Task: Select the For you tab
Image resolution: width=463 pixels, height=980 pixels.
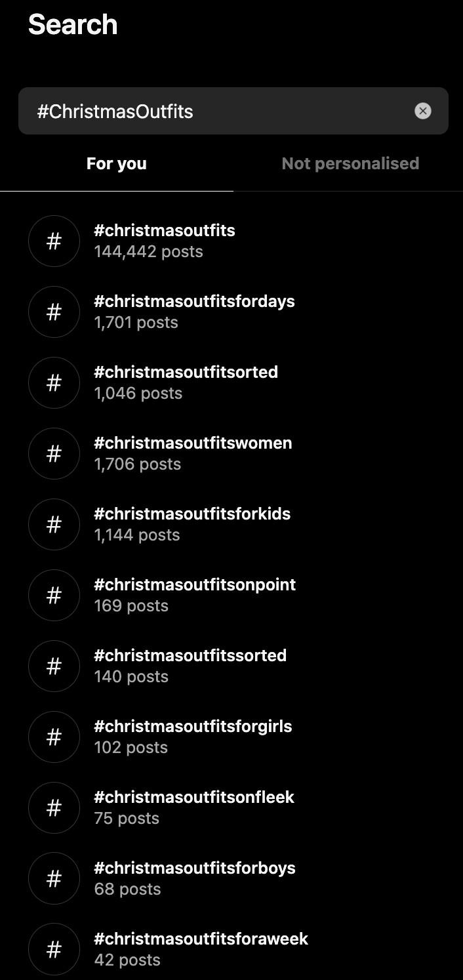Action: tap(116, 163)
